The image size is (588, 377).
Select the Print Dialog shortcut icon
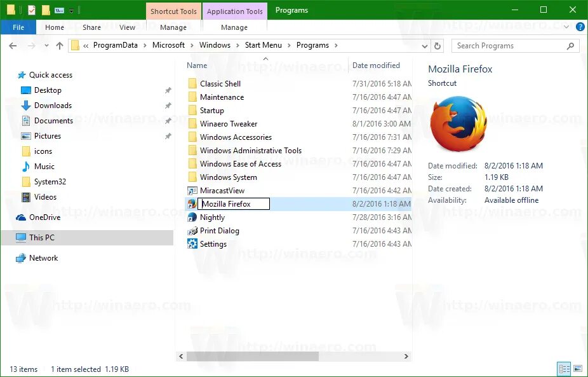point(192,231)
